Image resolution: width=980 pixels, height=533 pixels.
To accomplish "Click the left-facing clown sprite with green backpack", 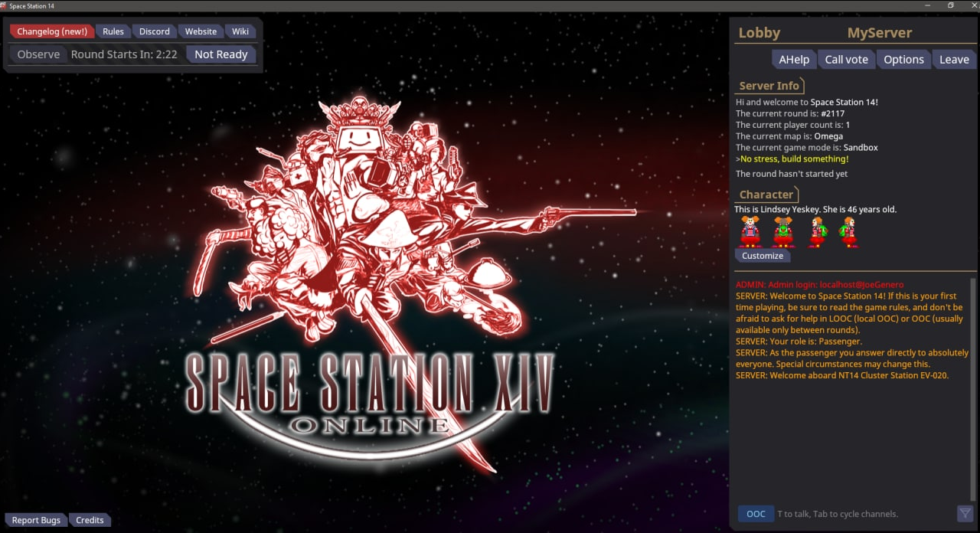I will coord(817,231).
